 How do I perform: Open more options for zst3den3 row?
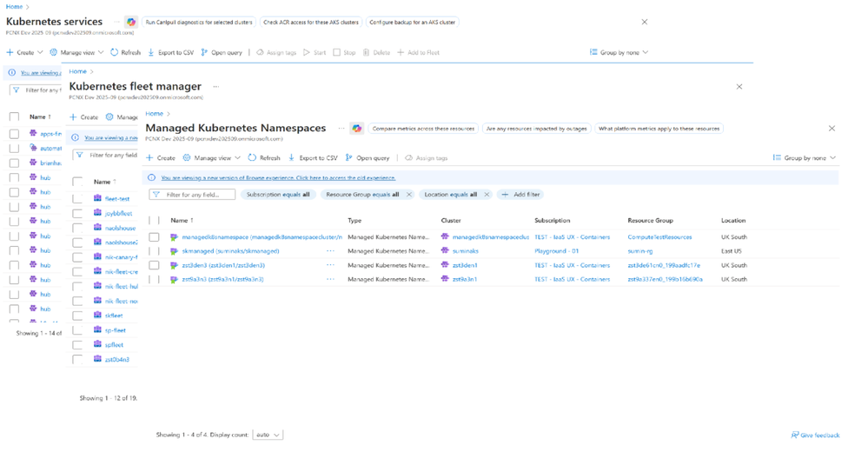pos(330,265)
